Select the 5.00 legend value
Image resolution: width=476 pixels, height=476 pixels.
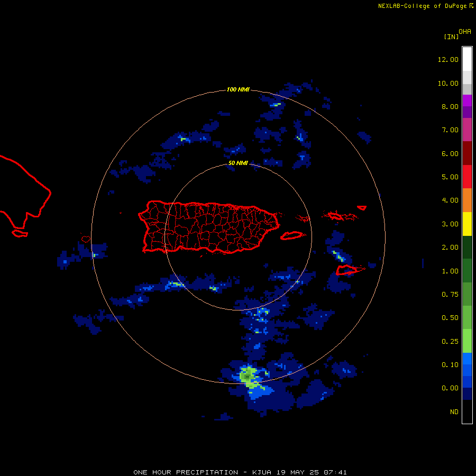[x=450, y=177]
